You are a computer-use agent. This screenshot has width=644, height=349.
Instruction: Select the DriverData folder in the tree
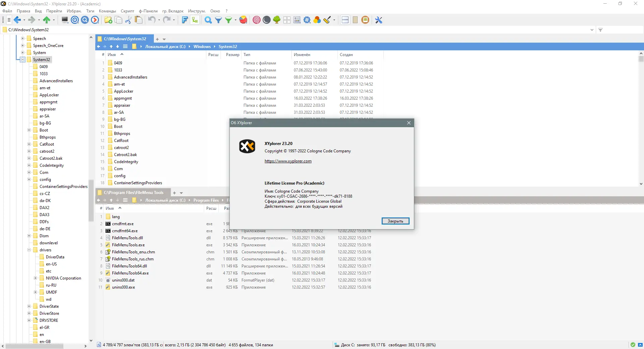point(55,257)
